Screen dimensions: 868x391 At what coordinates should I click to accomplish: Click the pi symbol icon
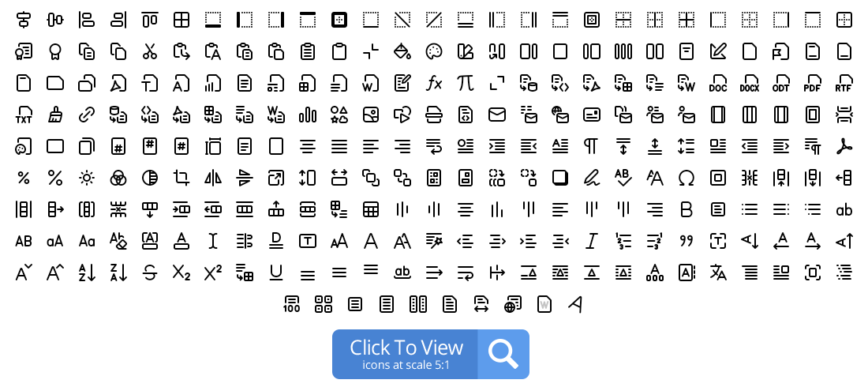465,83
